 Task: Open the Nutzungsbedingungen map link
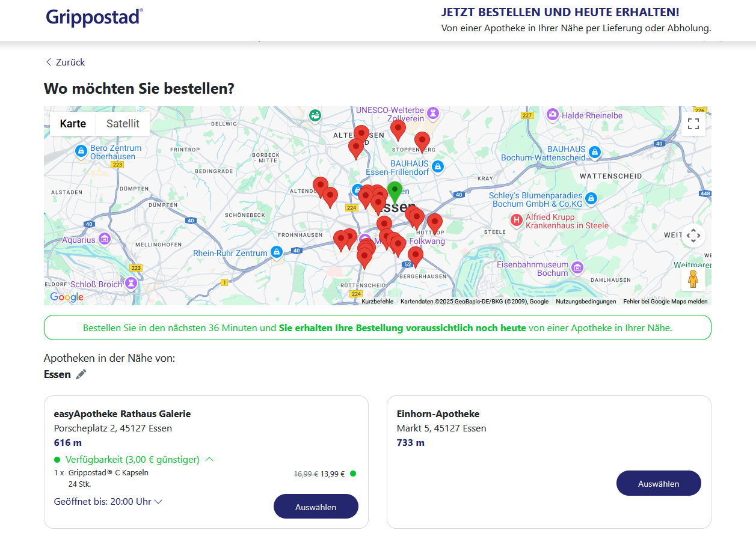586,302
